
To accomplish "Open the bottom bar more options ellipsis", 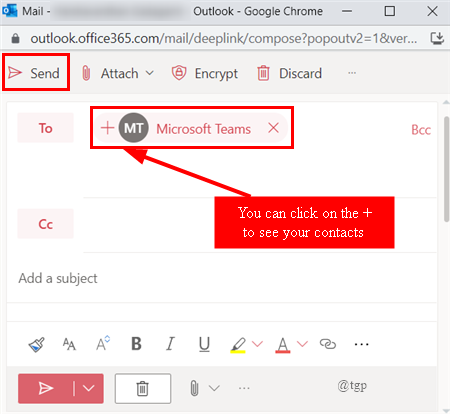I will [x=244, y=388].
